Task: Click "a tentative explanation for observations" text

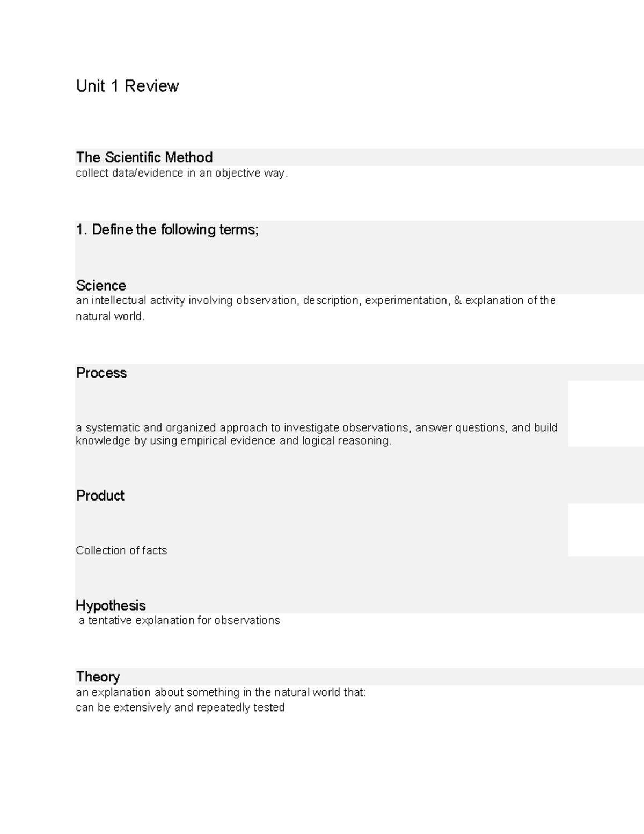Action: 179,620
